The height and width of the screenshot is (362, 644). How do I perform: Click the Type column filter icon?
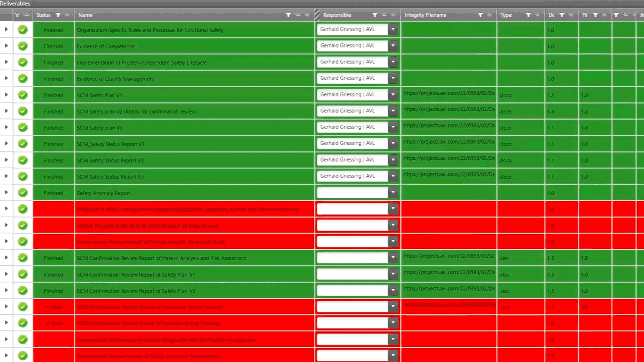point(528,15)
